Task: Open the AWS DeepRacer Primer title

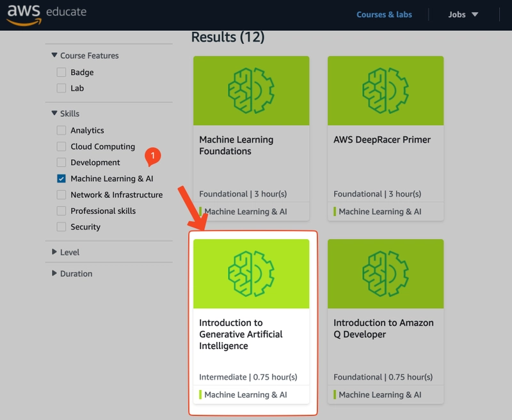Action: [382, 139]
